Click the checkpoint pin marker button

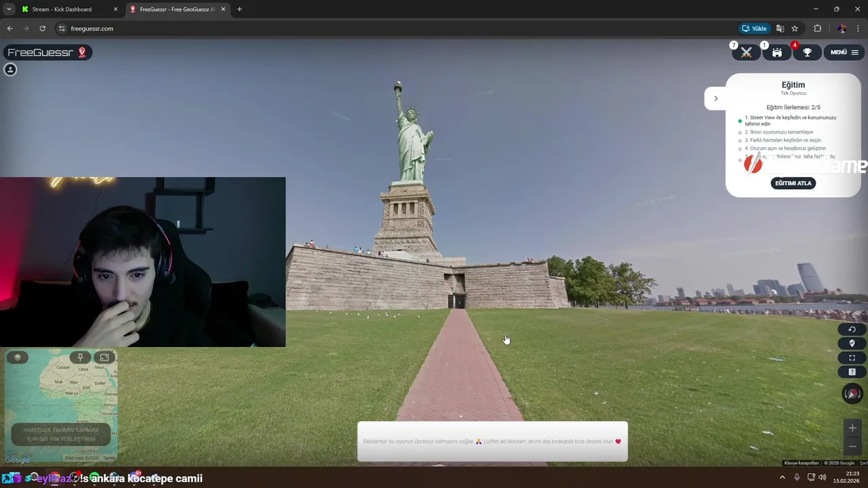tap(852, 344)
